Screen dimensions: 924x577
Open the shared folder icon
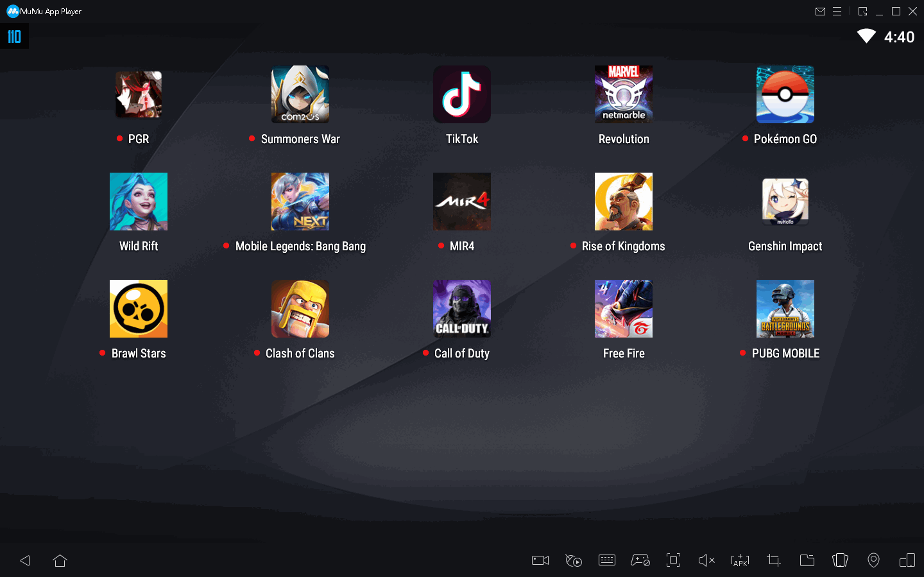(x=807, y=560)
